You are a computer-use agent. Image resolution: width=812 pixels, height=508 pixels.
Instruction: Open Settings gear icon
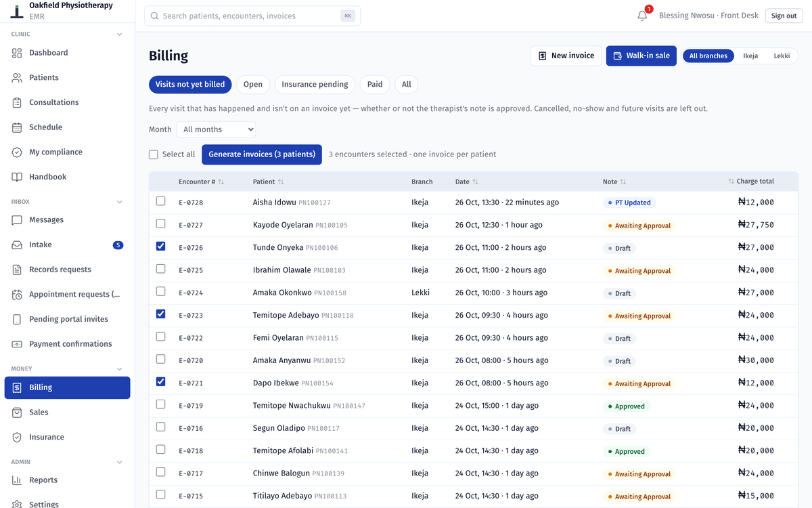(x=17, y=504)
